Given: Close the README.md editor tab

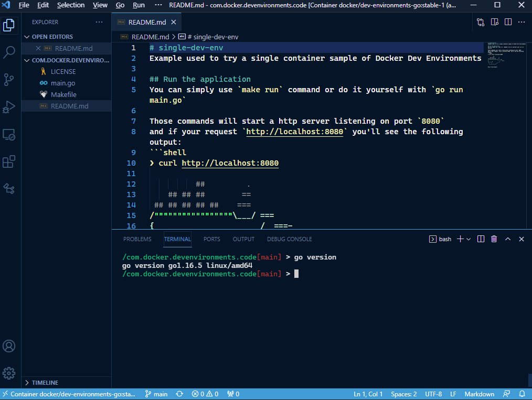Looking at the screenshot, I should (x=173, y=22).
